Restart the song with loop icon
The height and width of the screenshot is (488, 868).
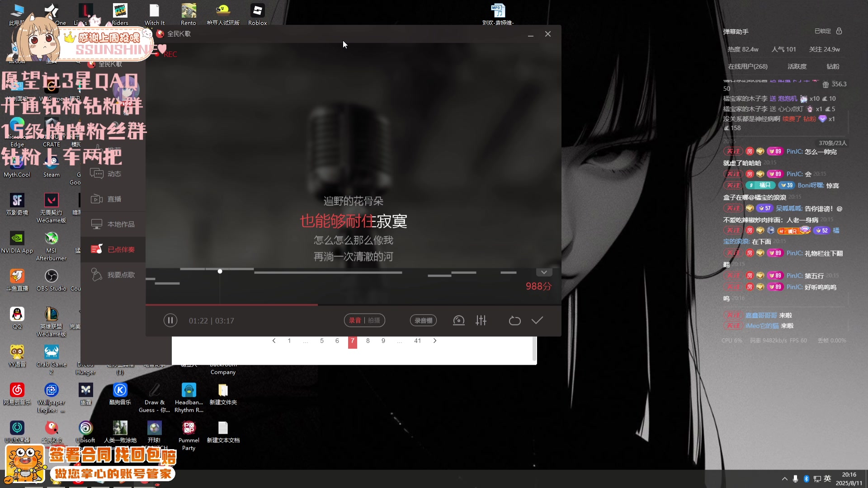[515, 321]
